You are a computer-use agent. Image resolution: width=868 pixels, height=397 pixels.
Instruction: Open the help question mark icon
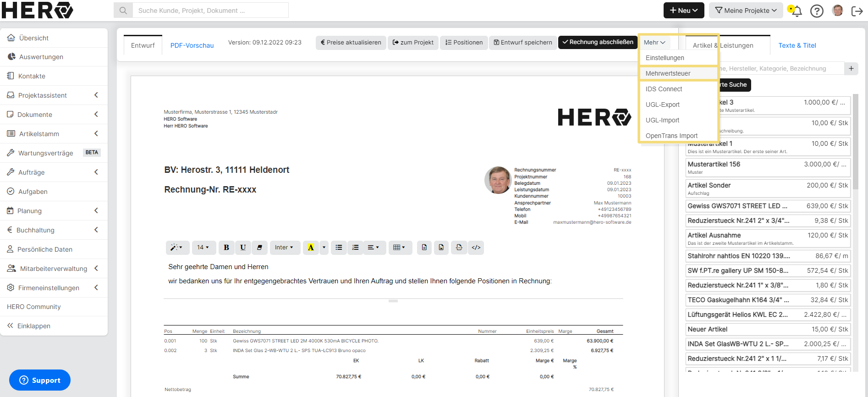pyautogui.click(x=817, y=11)
